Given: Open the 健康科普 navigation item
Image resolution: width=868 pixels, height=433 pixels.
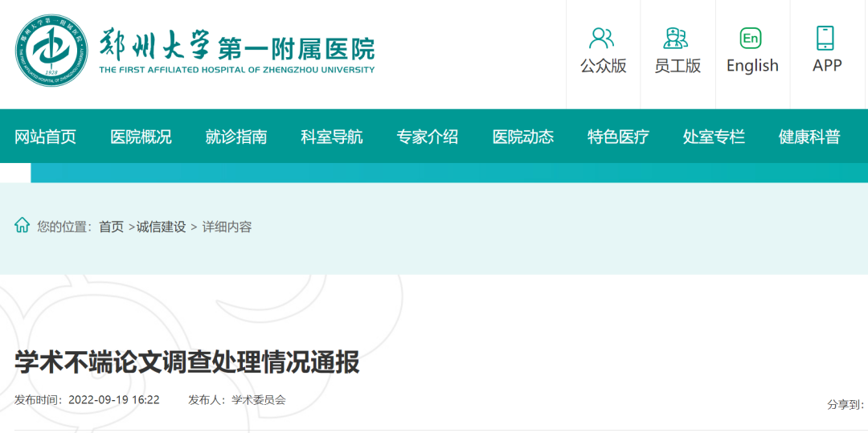Looking at the screenshot, I should click(809, 137).
